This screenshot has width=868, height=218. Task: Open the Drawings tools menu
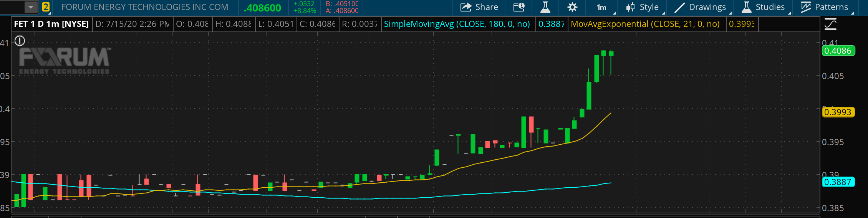pyautogui.click(x=700, y=7)
